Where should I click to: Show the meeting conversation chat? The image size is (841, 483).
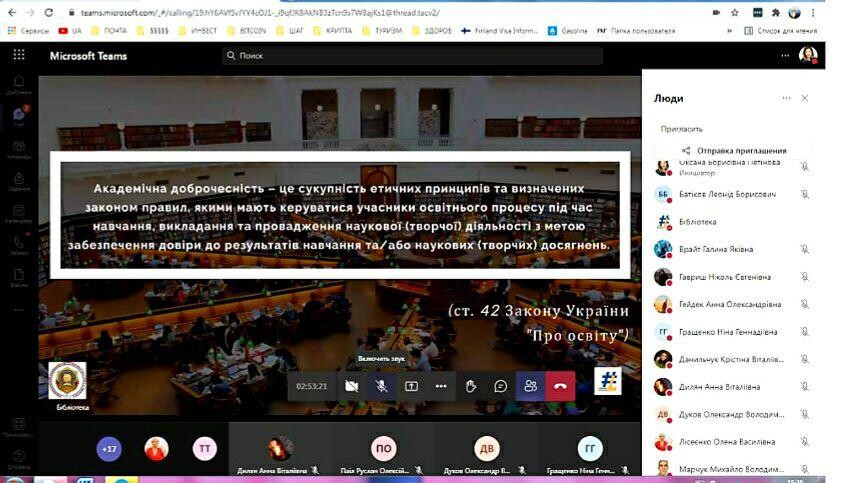click(500, 386)
